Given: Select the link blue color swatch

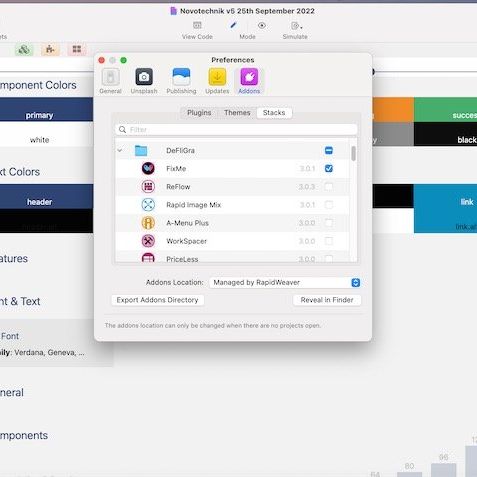Looking at the screenshot, I should (445, 208).
